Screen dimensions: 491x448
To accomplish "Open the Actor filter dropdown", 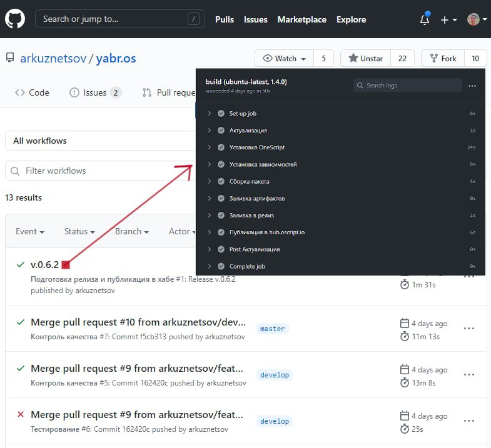I will pyautogui.click(x=182, y=231).
